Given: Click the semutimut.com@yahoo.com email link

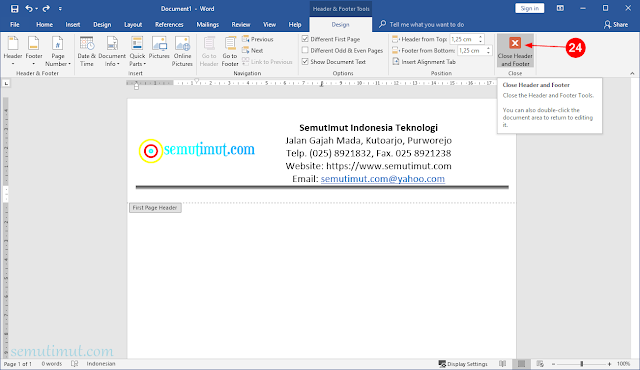Looking at the screenshot, I should (x=382, y=179).
